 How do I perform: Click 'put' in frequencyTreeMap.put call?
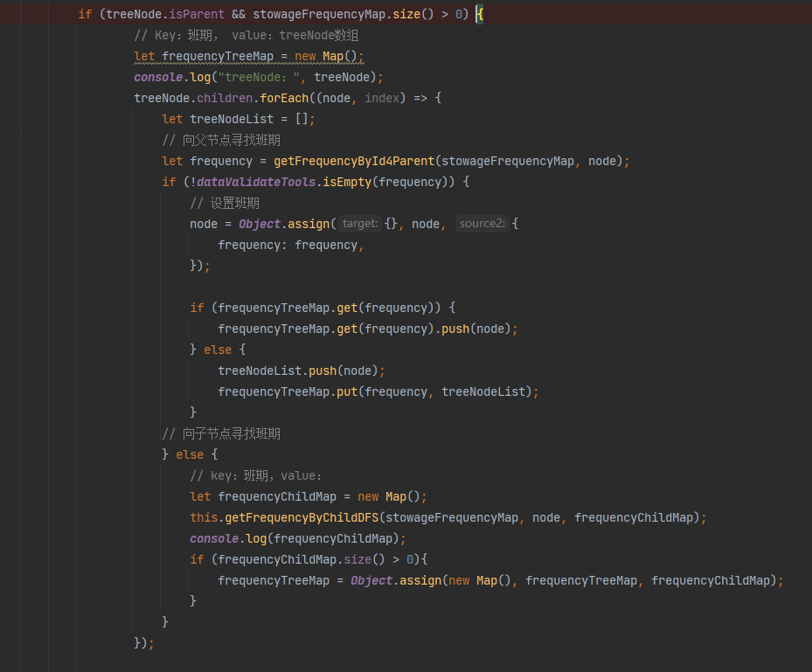[x=347, y=391]
